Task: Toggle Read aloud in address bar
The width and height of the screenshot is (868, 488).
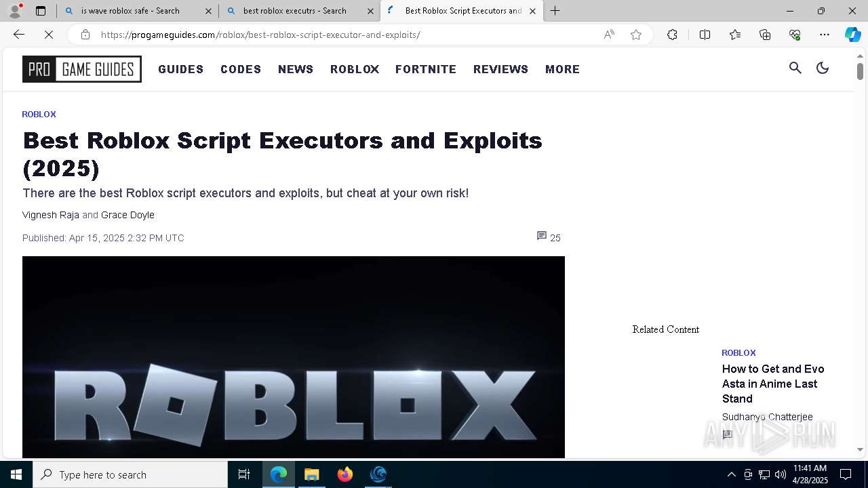Action: [x=609, y=35]
